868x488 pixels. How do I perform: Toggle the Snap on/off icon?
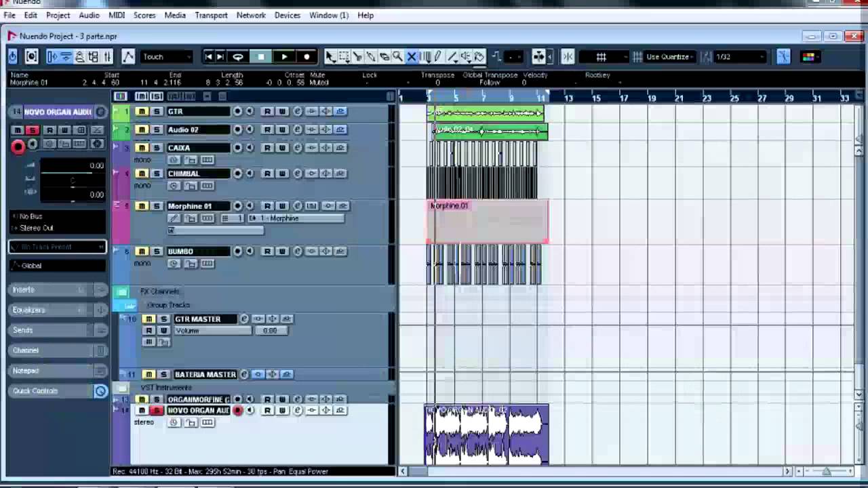pyautogui.click(x=568, y=57)
